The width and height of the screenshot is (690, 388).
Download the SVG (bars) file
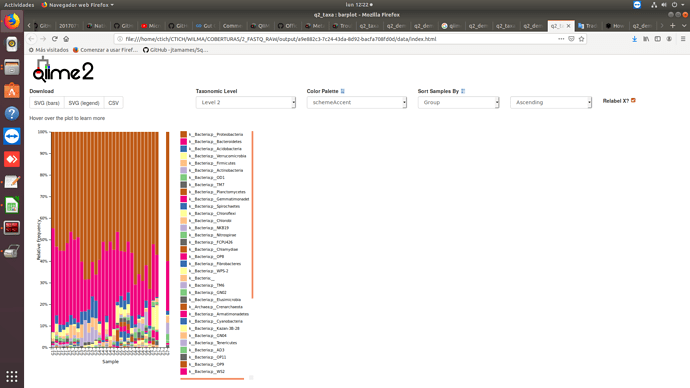pyautogui.click(x=47, y=103)
